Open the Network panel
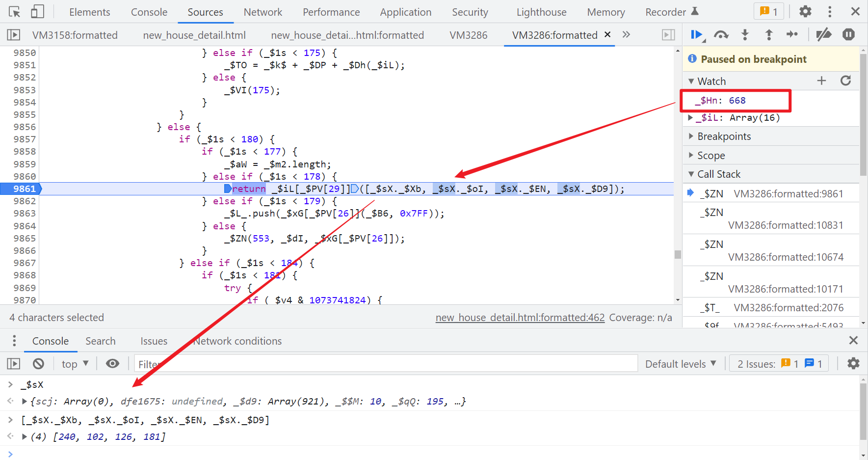The image size is (868, 460). click(x=263, y=12)
